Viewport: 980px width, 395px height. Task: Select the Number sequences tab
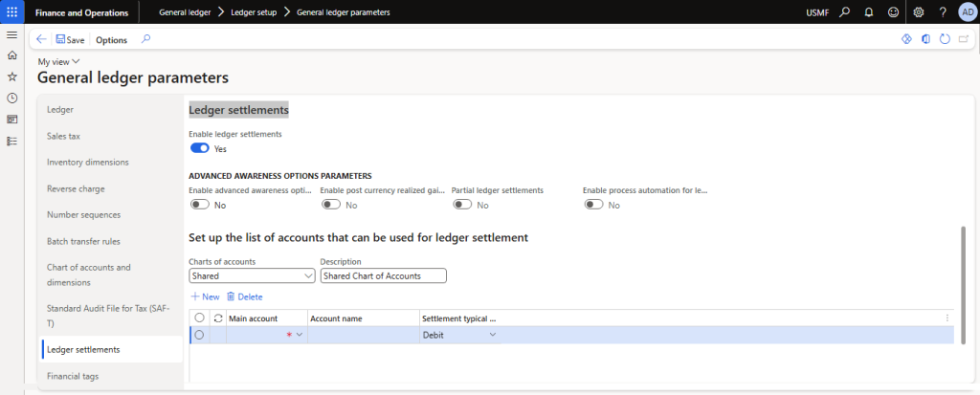(x=84, y=214)
